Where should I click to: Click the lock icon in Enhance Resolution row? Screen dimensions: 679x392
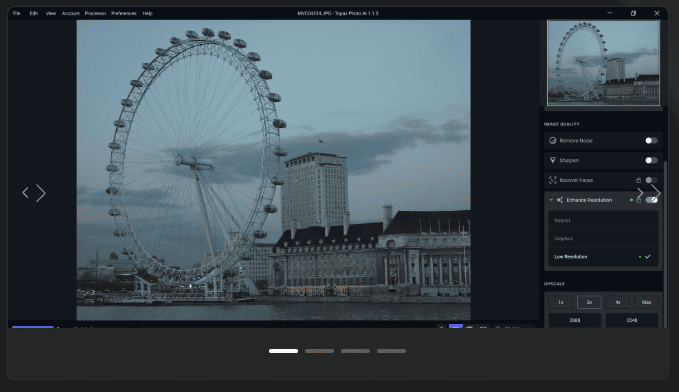(638, 200)
